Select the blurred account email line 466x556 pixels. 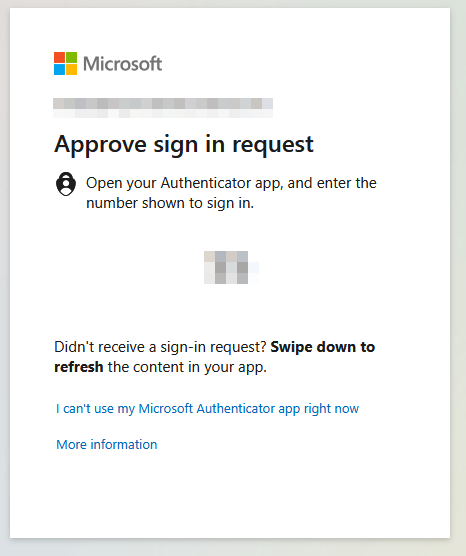click(x=163, y=104)
